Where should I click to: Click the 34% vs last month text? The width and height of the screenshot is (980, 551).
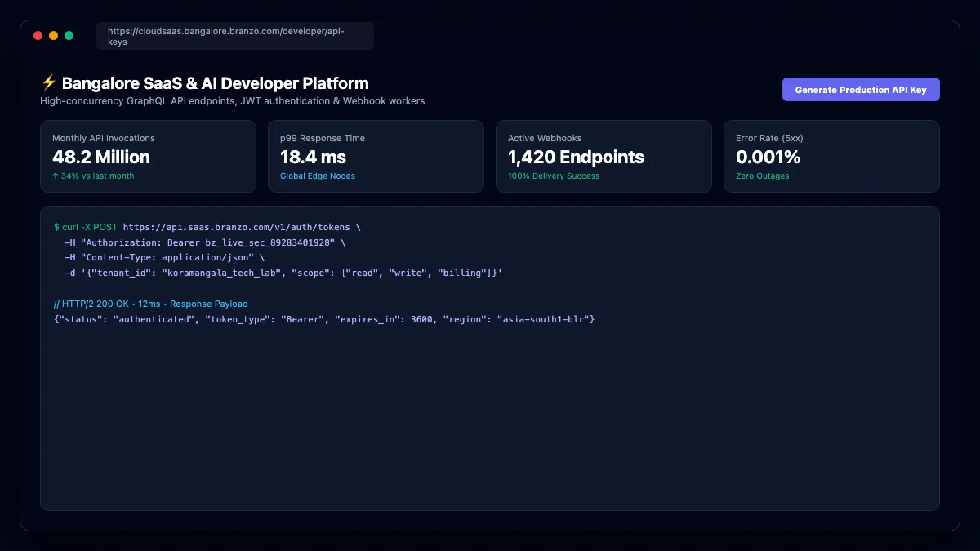(x=93, y=176)
